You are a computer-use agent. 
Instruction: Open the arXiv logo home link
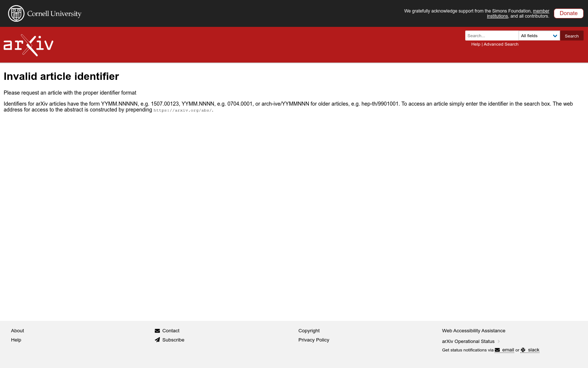tap(28, 45)
